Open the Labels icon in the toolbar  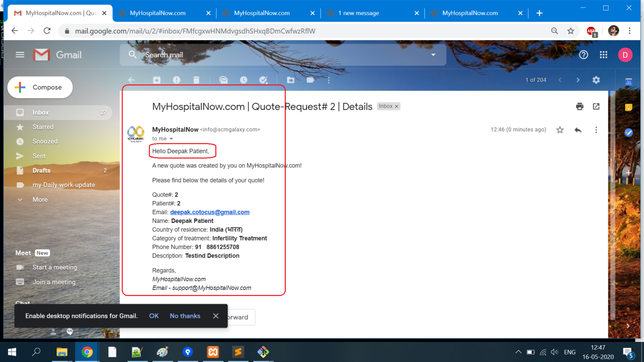tap(310, 80)
